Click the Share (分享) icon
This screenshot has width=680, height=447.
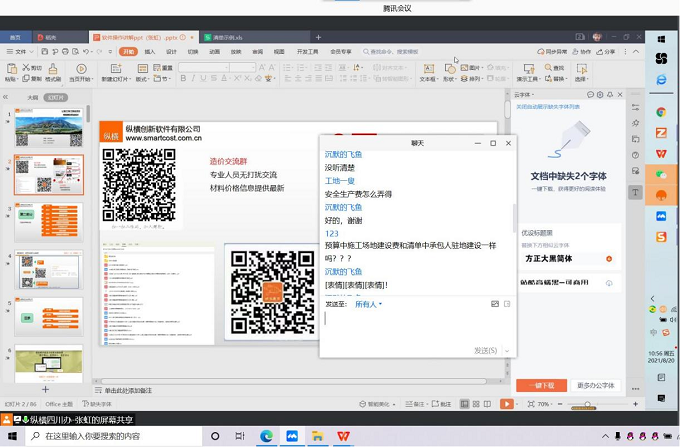(600, 52)
